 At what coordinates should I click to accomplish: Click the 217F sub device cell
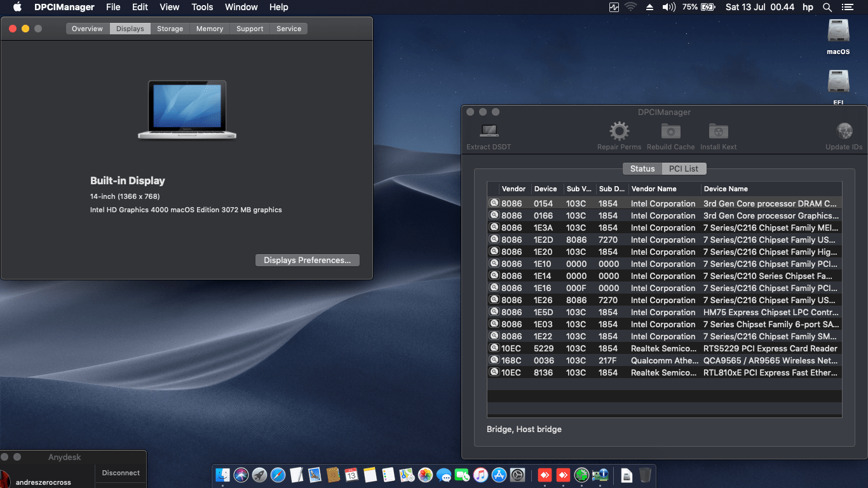(608, 360)
